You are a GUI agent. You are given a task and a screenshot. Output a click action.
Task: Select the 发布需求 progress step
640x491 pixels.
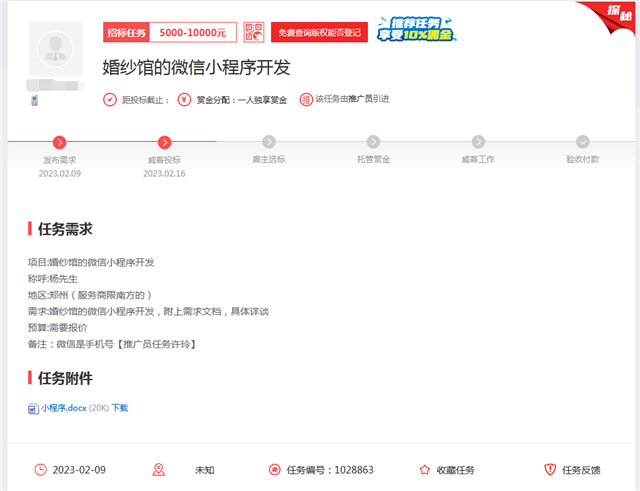59,142
